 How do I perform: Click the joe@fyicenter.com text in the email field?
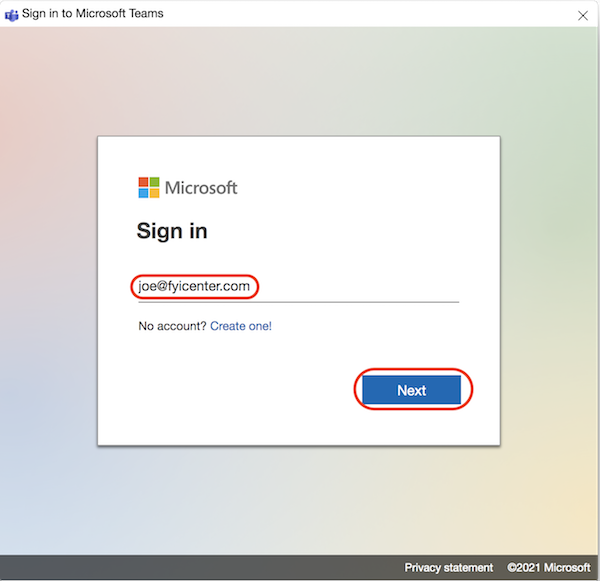click(194, 287)
